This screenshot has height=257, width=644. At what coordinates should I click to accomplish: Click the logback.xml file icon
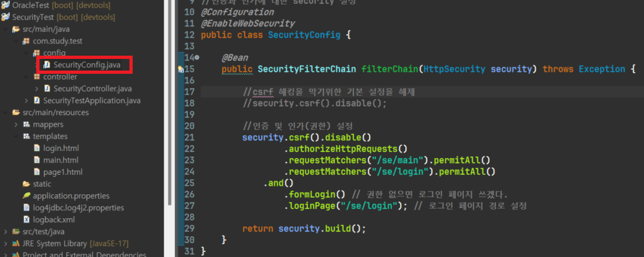click(x=27, y=219)
